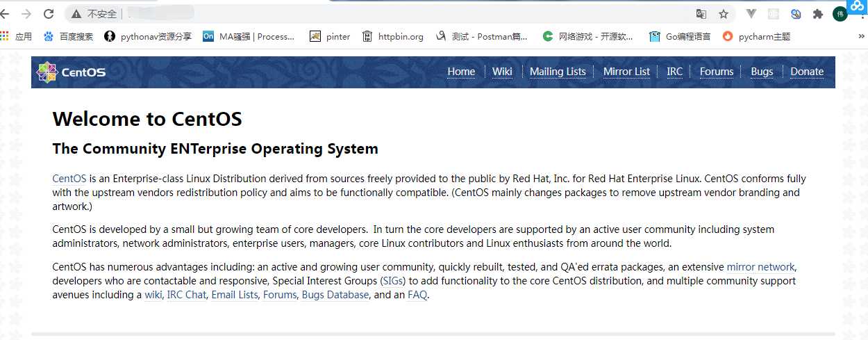The height and width of the screenshot is (340, 868).
Task: Click the blue round extension icon
Action: click(x=796, y=14)
